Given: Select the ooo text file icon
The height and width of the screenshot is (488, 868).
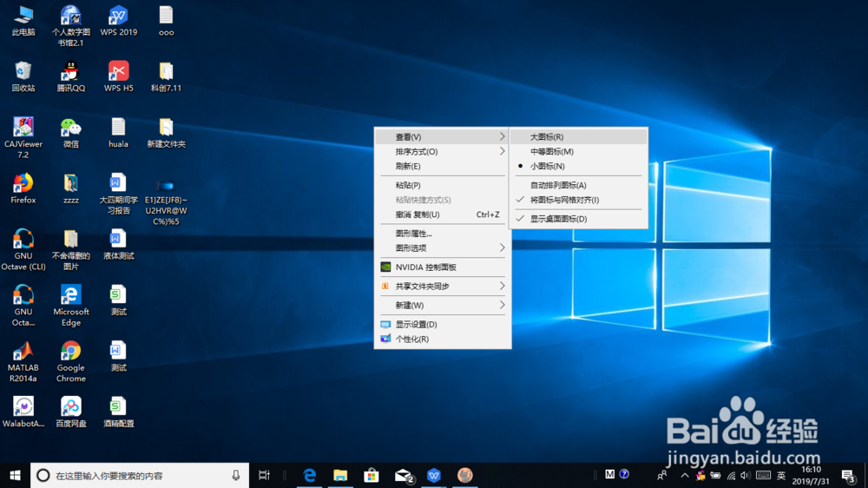Looking at the screenshot, I should [166, 21].
